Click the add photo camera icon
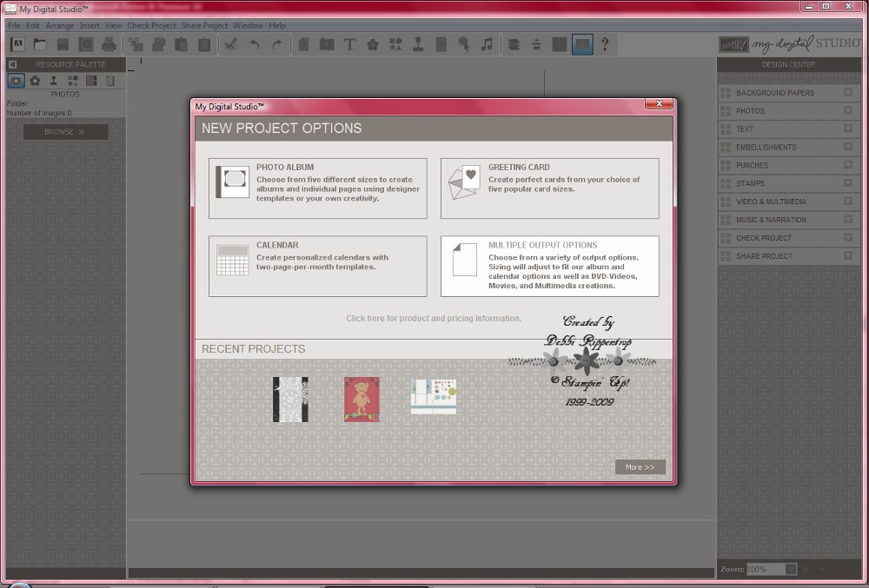The width and height of the screenshot is (869, 588). pos(327,44)
